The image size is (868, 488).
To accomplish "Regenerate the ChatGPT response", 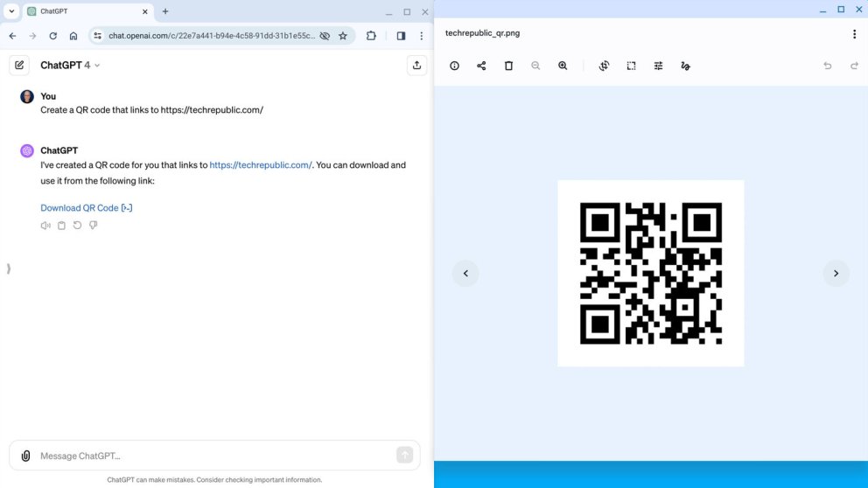I will (x=78, y=225).
